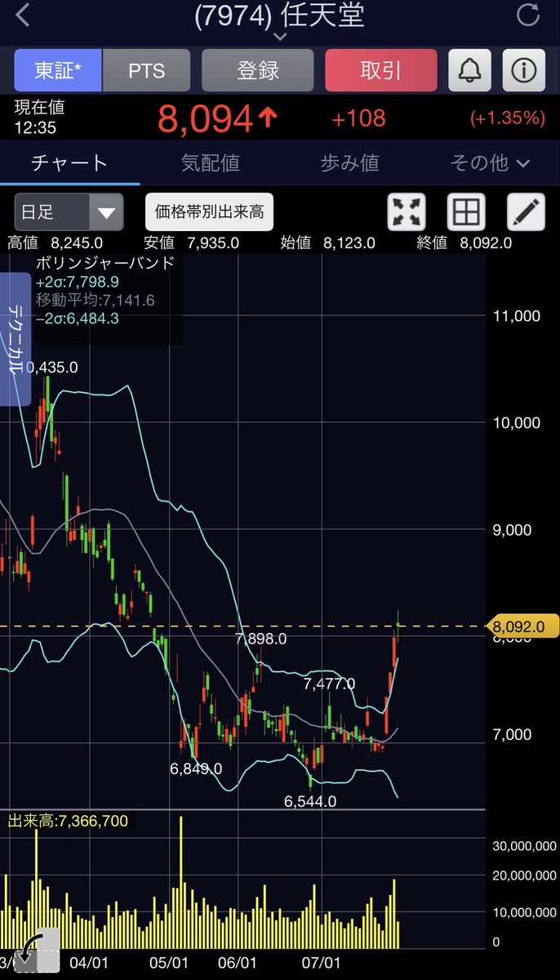The image size is (560, 980).
Task: Tap the 6,849.0 price annotation
Action: 196,768
